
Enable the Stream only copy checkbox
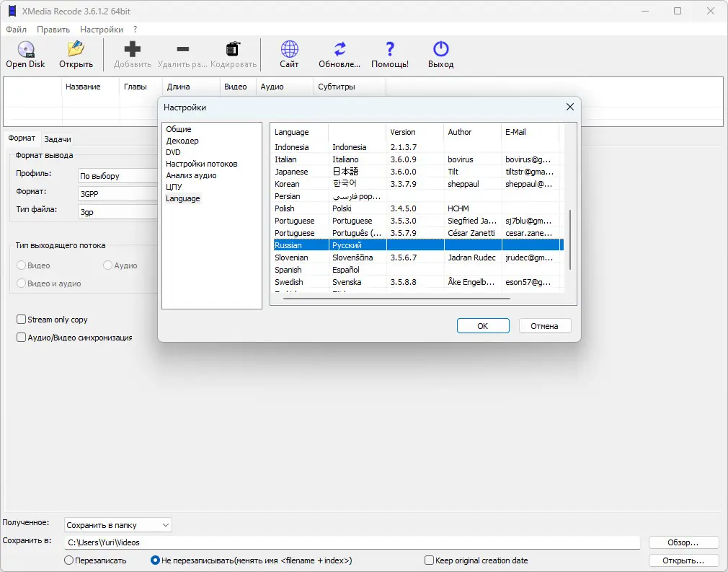pyautogui.click(x=21, y=320)
